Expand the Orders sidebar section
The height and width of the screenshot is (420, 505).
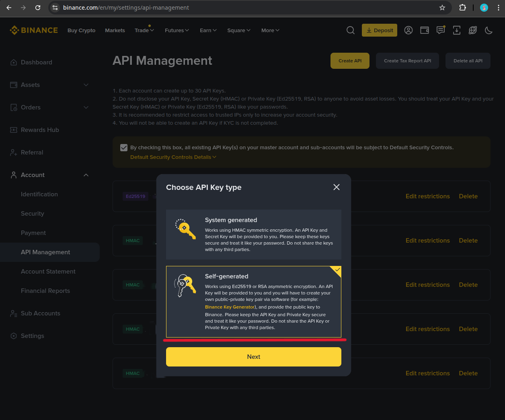point(50,107)
